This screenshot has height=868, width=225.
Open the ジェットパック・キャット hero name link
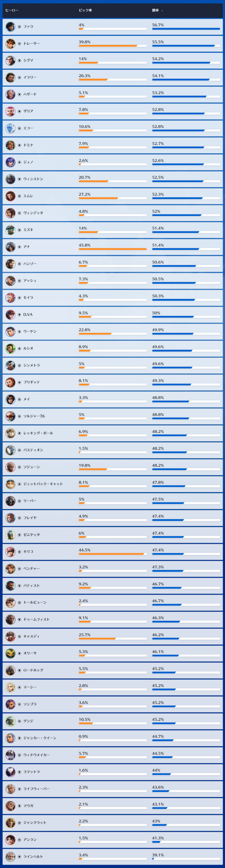[43, 484]
